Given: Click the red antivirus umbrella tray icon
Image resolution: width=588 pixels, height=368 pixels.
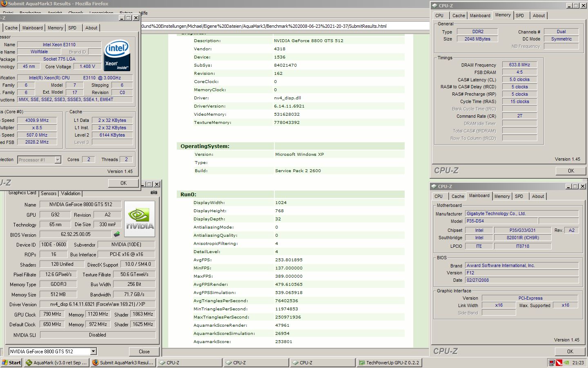Looking at the screenshot, I should (x=559, y=363).
